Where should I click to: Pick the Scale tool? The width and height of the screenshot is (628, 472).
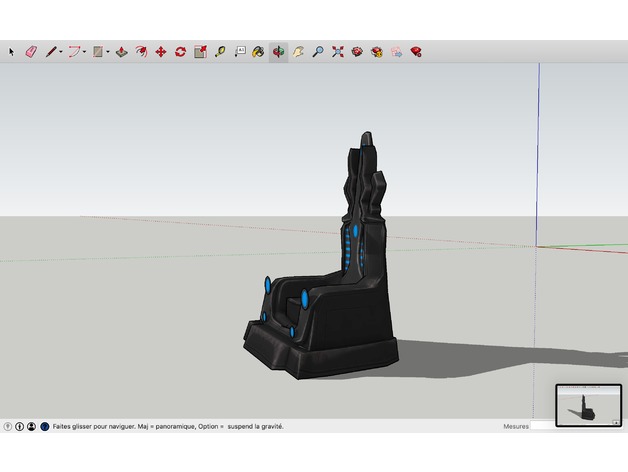(x=200, y=51)
